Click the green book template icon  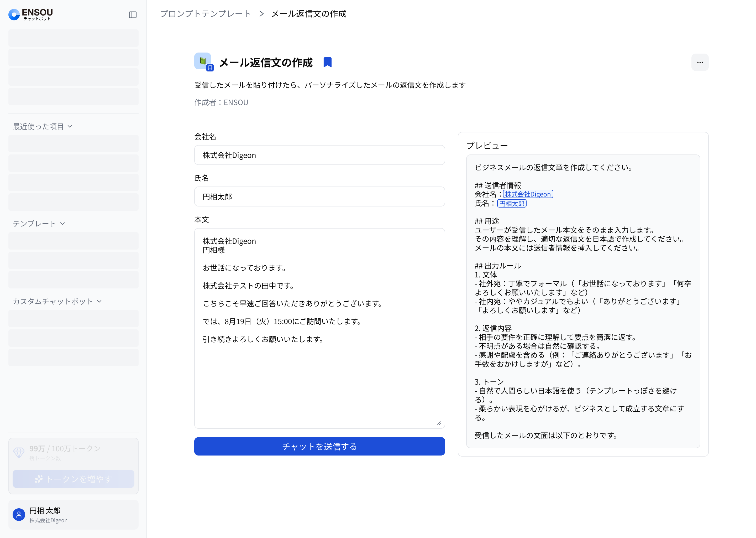203,61
